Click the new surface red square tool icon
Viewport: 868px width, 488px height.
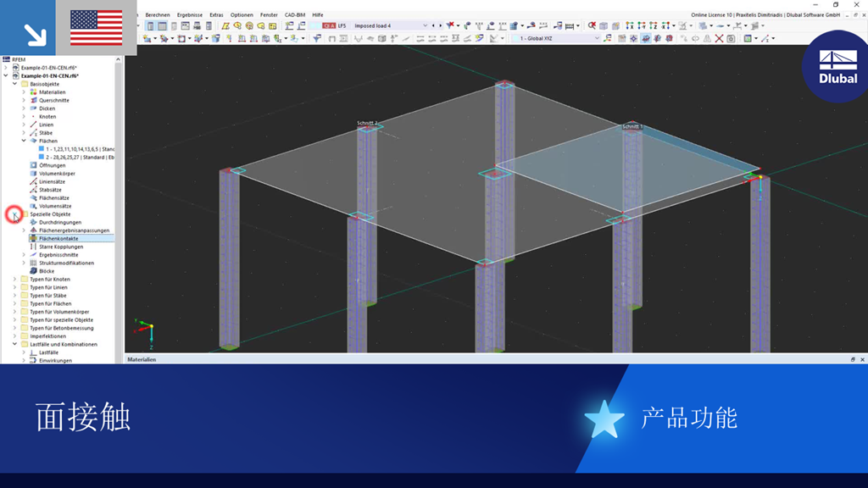[182, 38]
